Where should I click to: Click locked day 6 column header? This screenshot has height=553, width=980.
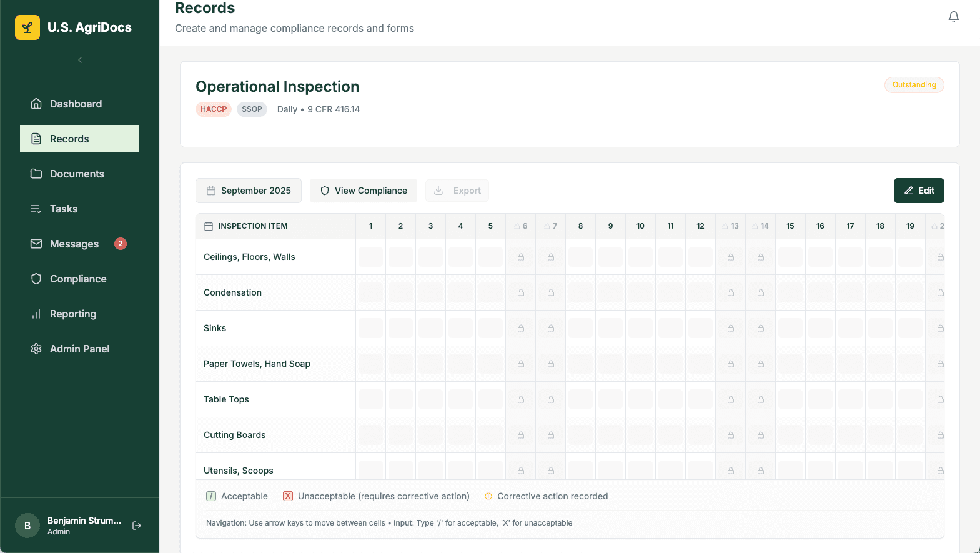(520, 226)
